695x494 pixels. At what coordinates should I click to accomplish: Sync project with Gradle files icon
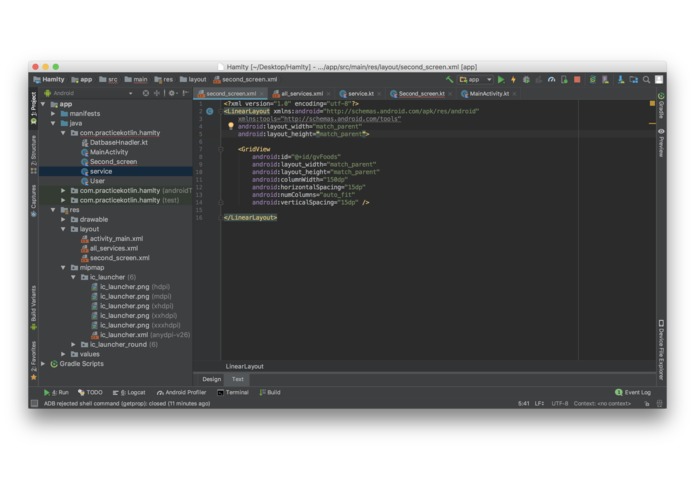point(593,79)
